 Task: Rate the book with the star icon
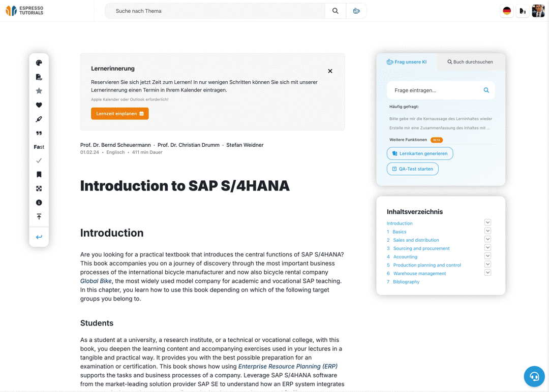(39, 91)
